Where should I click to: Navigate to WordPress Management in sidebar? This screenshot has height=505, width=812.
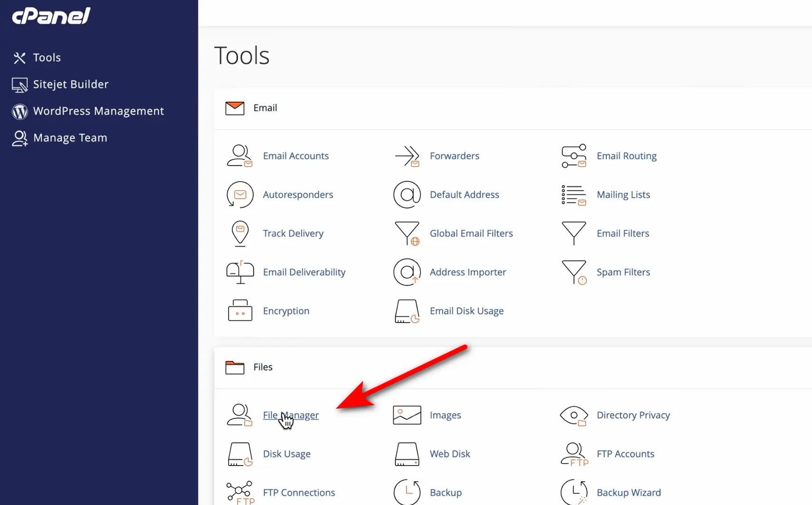[x=98, y=111]
